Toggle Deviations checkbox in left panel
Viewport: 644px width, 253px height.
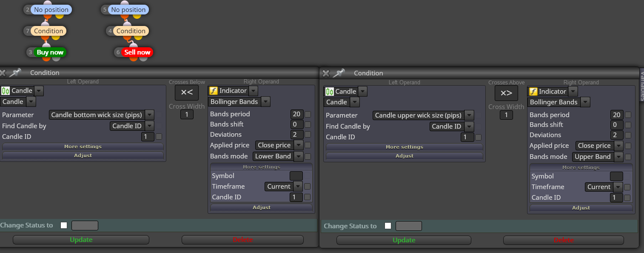308,135
